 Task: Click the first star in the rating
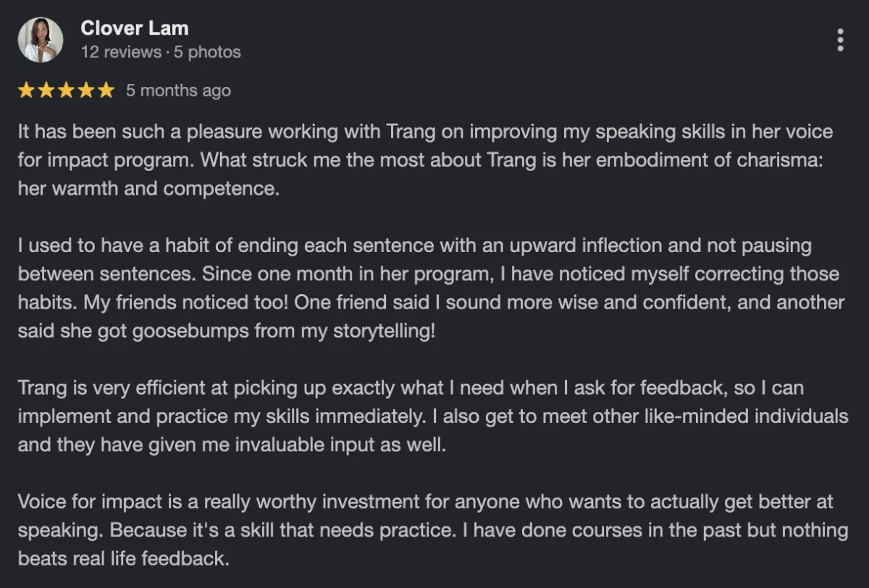click(26, 91)
